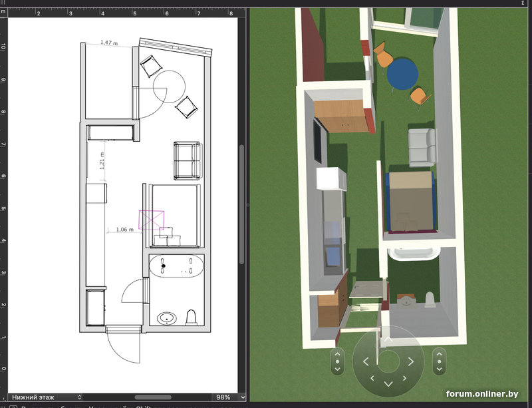Click the center dot in the right pill control

click(x=440, y=361)
